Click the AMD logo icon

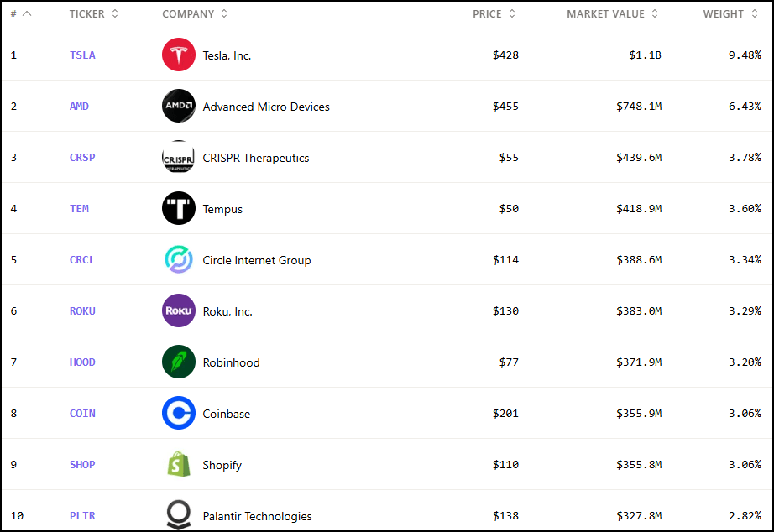(179, 106)
